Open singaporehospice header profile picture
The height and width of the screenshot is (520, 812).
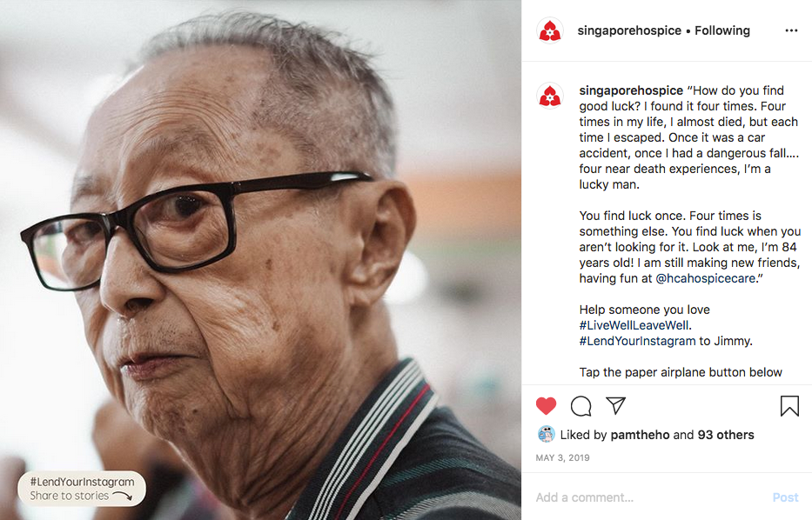[550, 31]
